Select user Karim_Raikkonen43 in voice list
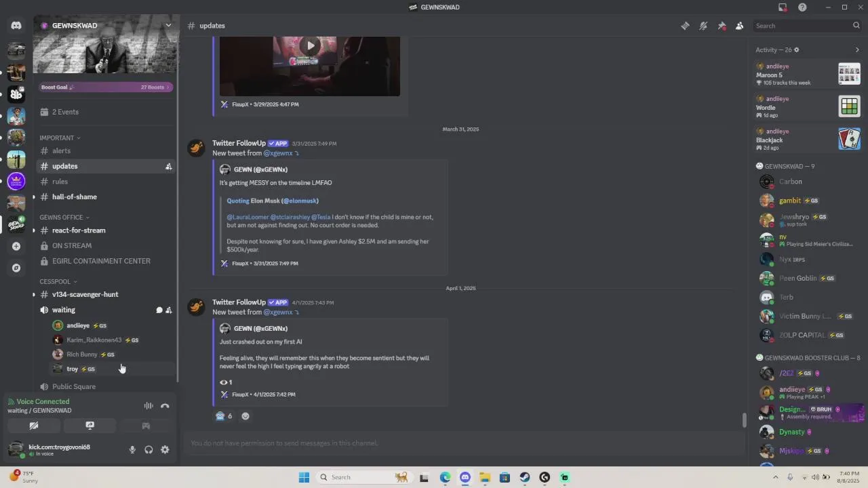 tap(112, 340)
